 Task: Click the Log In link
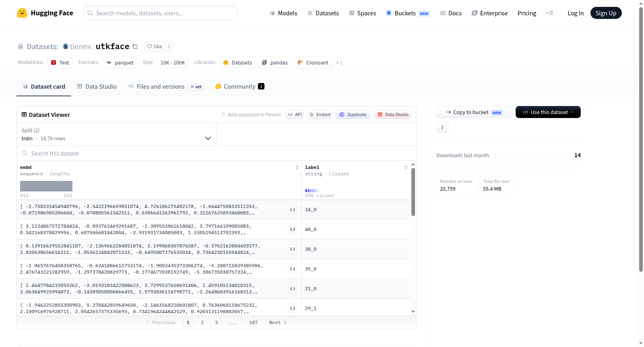[576, 13]
